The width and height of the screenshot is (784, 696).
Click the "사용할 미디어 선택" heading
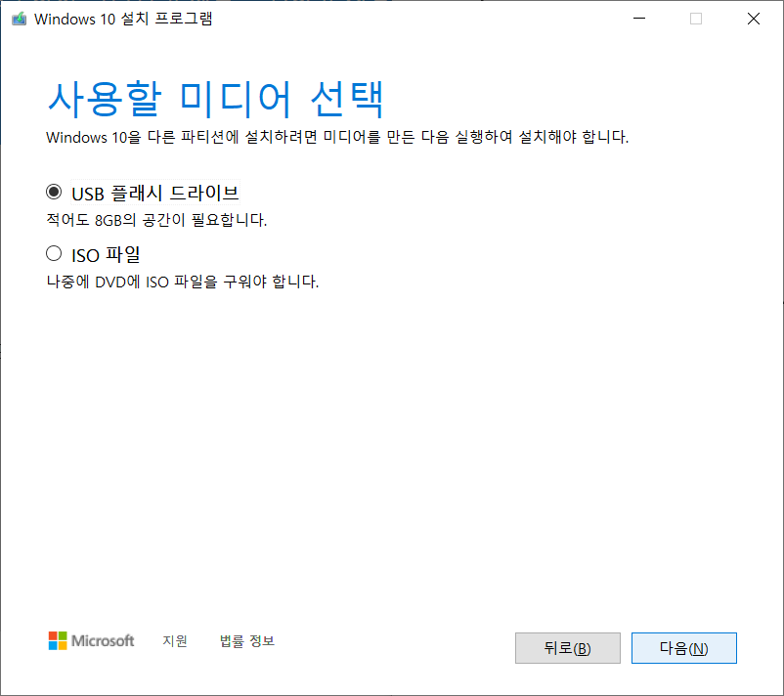coord(217,97)
